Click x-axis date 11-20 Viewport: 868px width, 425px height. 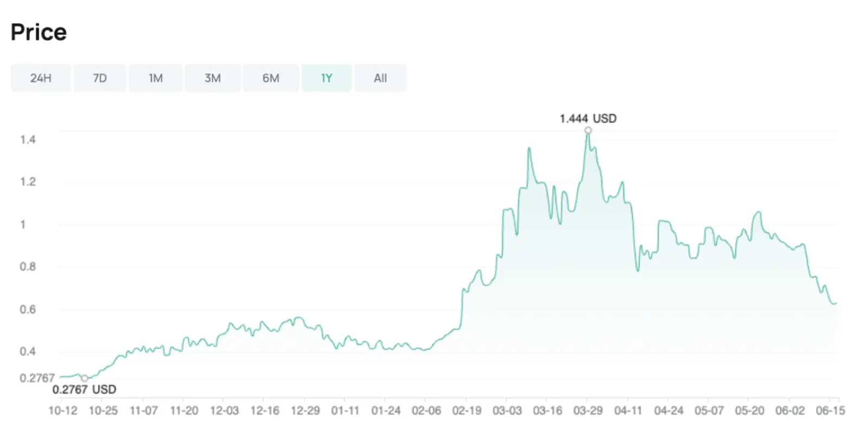[184, 411]
